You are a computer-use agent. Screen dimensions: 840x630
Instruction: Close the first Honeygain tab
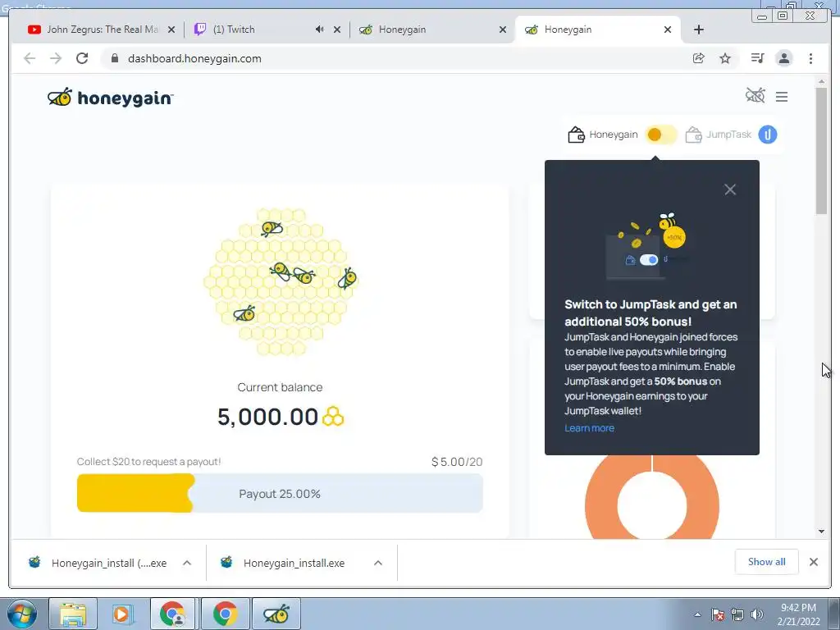(503, 30)
